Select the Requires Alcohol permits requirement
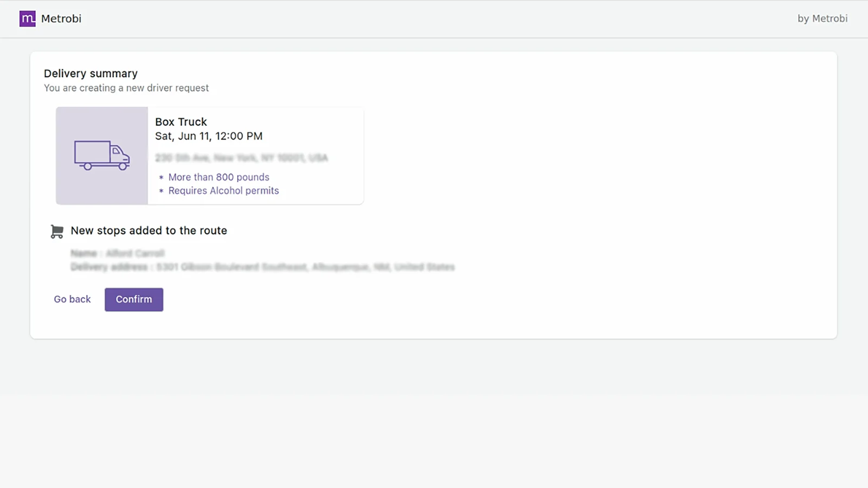 click(x=224, y=191)
